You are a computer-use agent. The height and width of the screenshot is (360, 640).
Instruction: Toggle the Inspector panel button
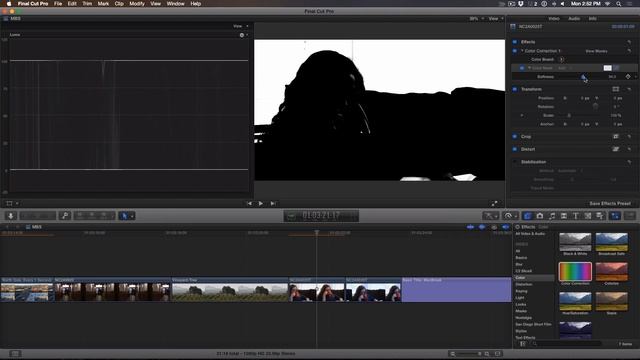coord(615,216)
